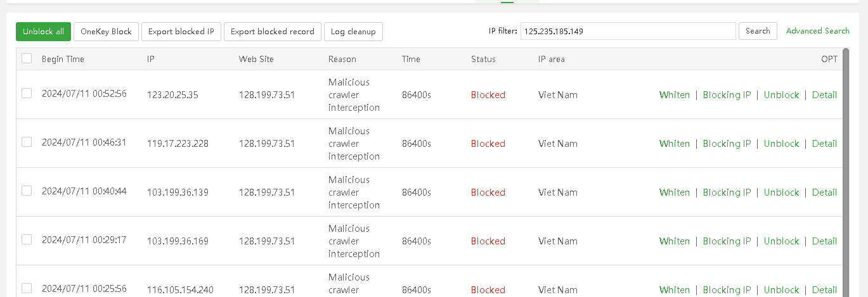Select checkbox for IP 103.199.36.139
868x297 pixels.
pos(27,191)
